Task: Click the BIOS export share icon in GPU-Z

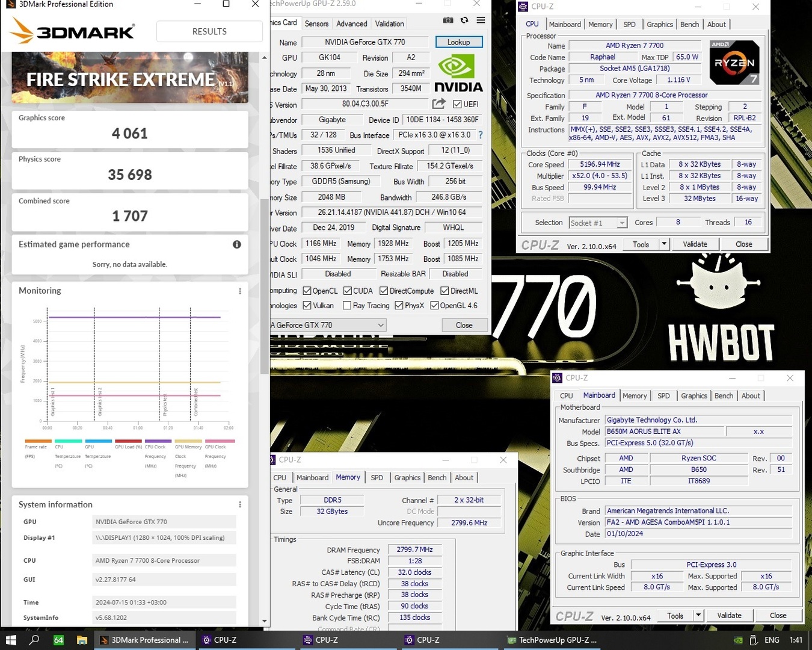Action: 439,104
